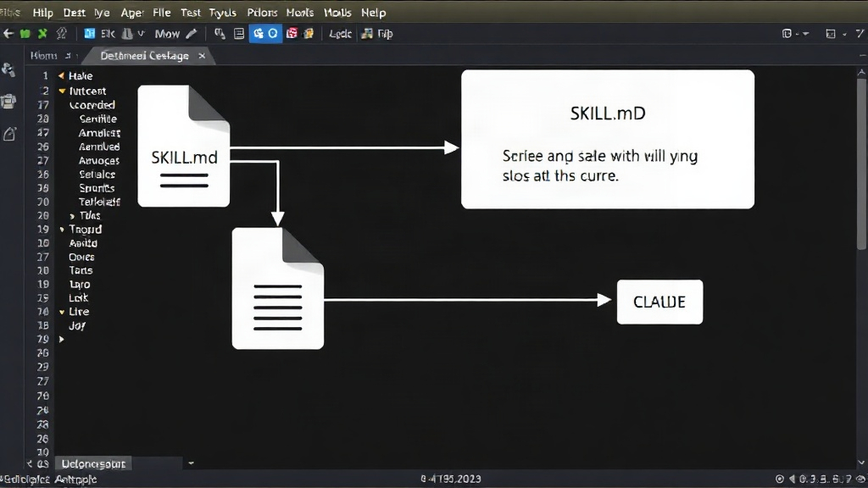Open the 'Dest' menu

coord(75,12)
